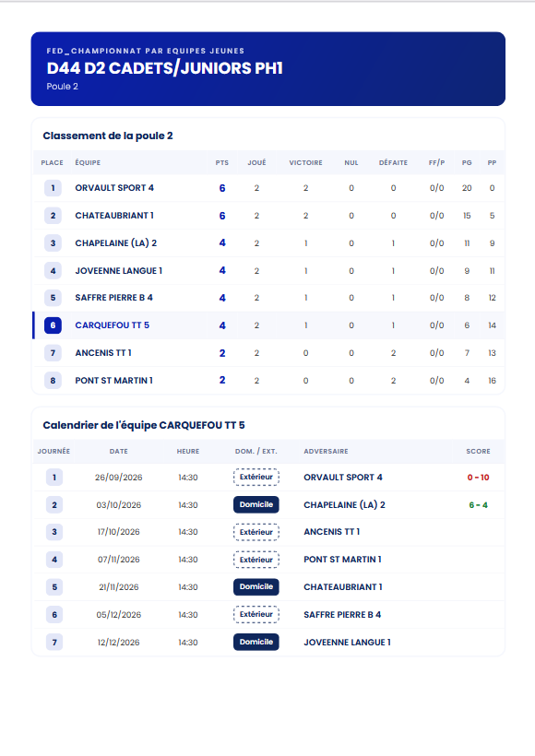Click the date 21/11/2026

coord(119,586)
